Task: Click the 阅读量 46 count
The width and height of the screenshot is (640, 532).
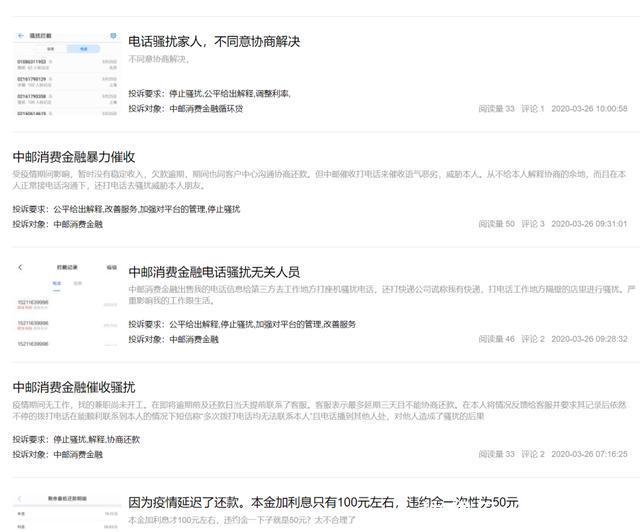Action: (496, 339)
